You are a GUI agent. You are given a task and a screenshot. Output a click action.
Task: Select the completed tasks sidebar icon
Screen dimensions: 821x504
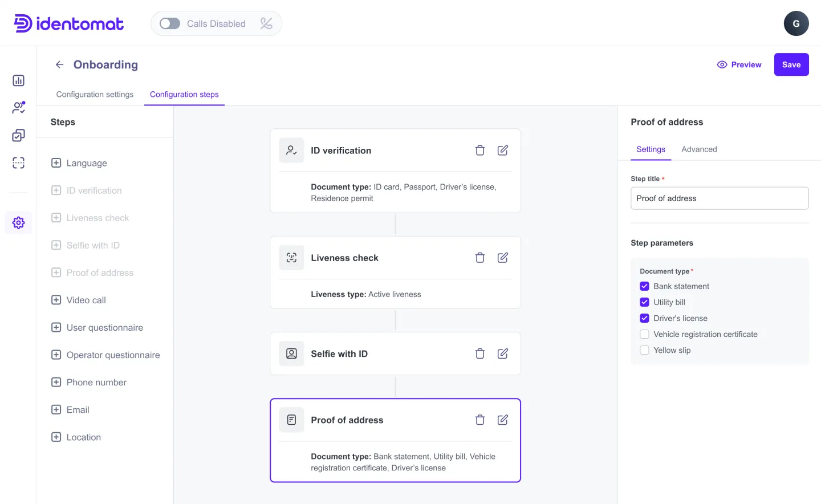click(x=18, y=135)
